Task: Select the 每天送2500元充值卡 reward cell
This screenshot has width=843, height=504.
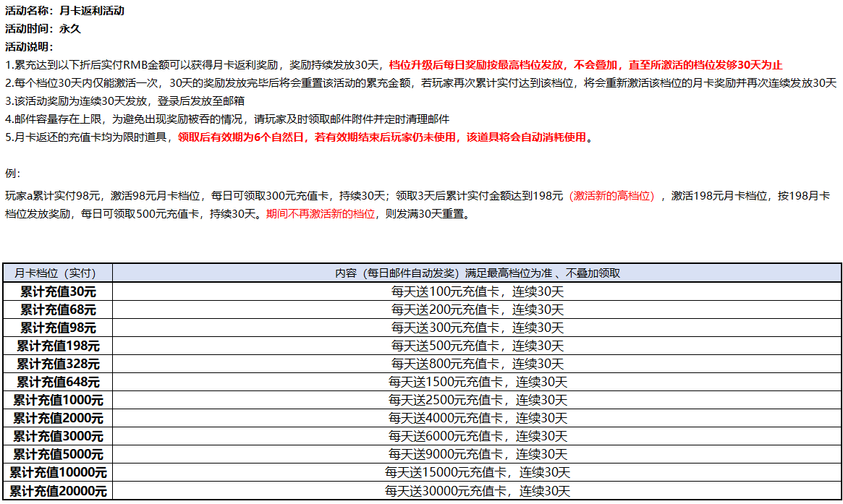Action: (477, 400)
